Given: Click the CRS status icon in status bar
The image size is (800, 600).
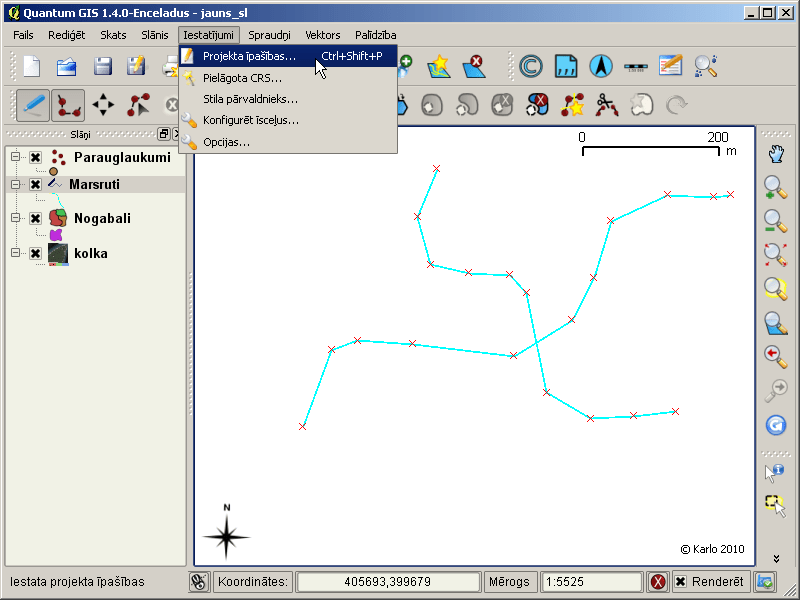Looking at the screenshot, I should (764, 582).
